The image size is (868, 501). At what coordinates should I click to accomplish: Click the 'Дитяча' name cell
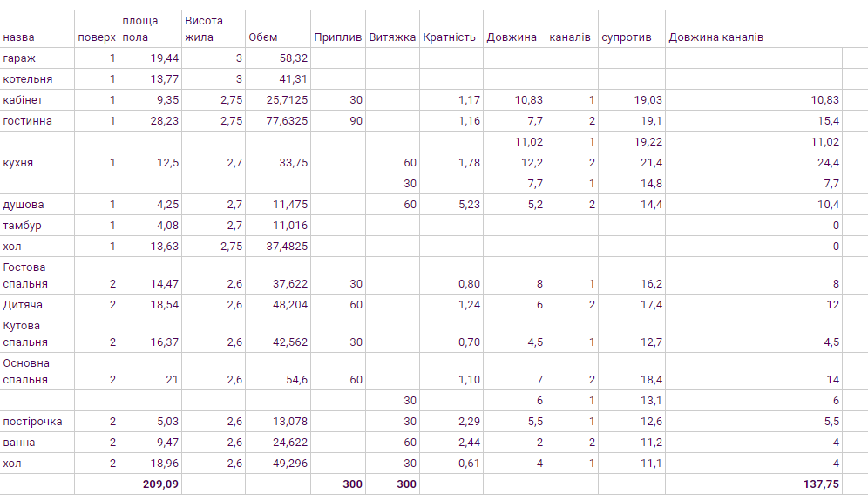pos(37,304)
